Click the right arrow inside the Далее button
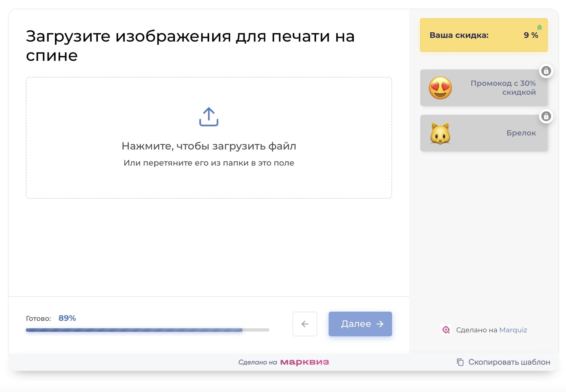Viewport: 566px width, 392px height. click(380, 324)
